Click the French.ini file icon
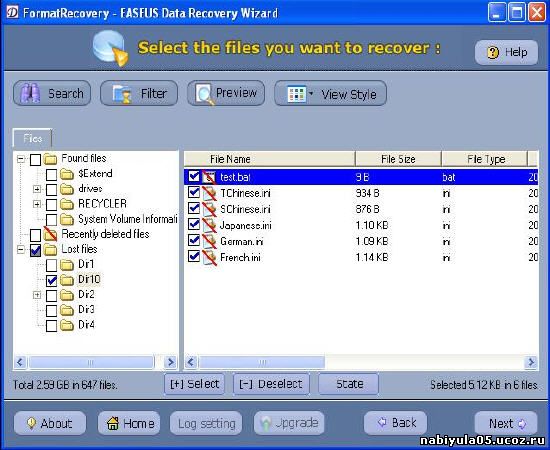The height and width of the screenshot is (450, 550). (x=209, y=257)
